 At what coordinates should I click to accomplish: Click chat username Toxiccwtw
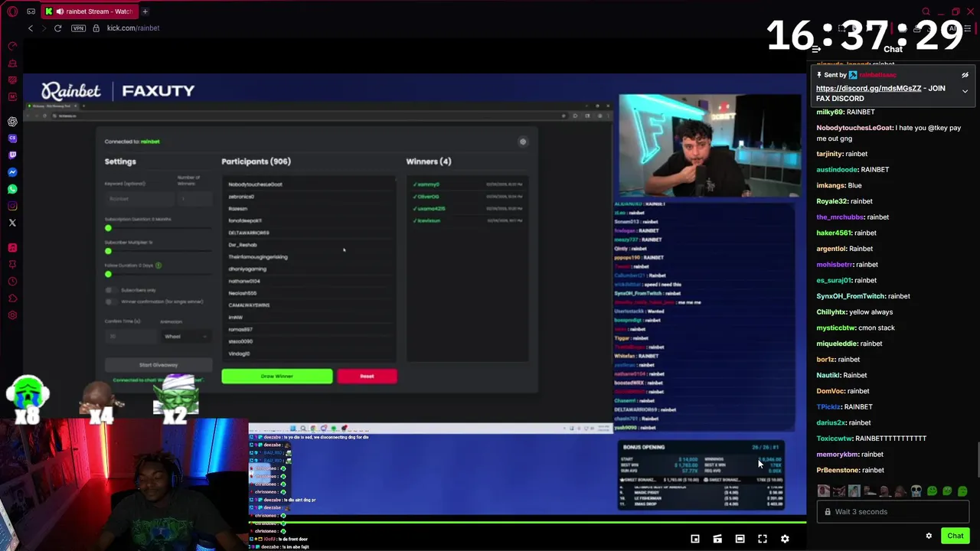tap(834, 439)
